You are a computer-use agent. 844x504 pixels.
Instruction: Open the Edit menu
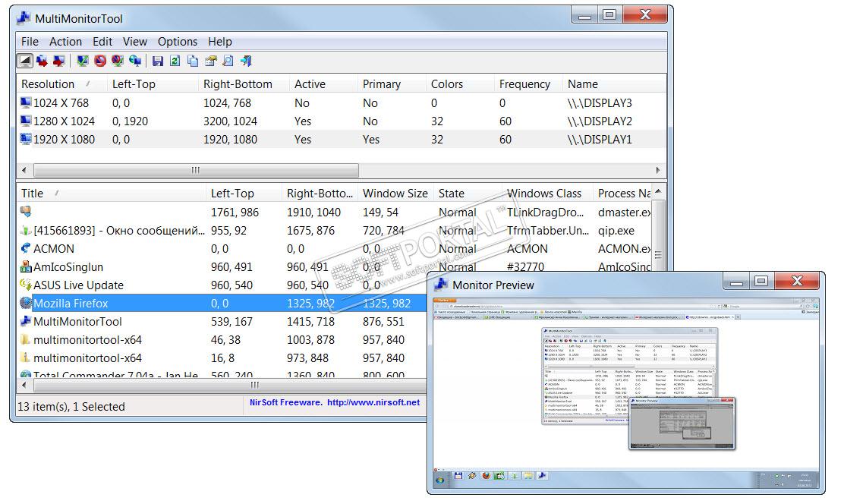point(102,42)
